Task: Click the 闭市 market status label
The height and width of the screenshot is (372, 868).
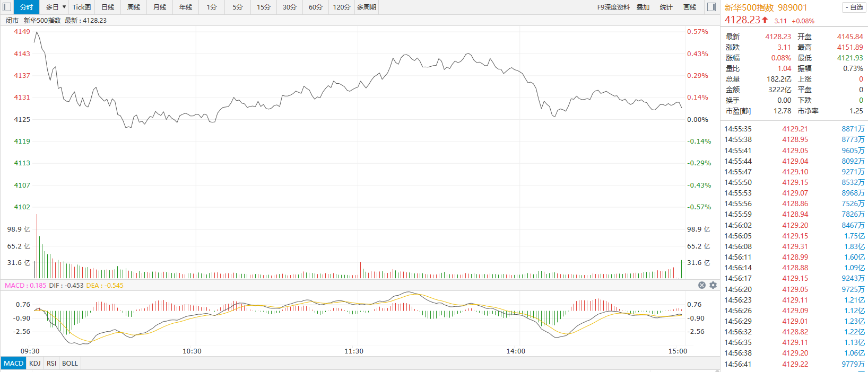Action: [12, 20]
